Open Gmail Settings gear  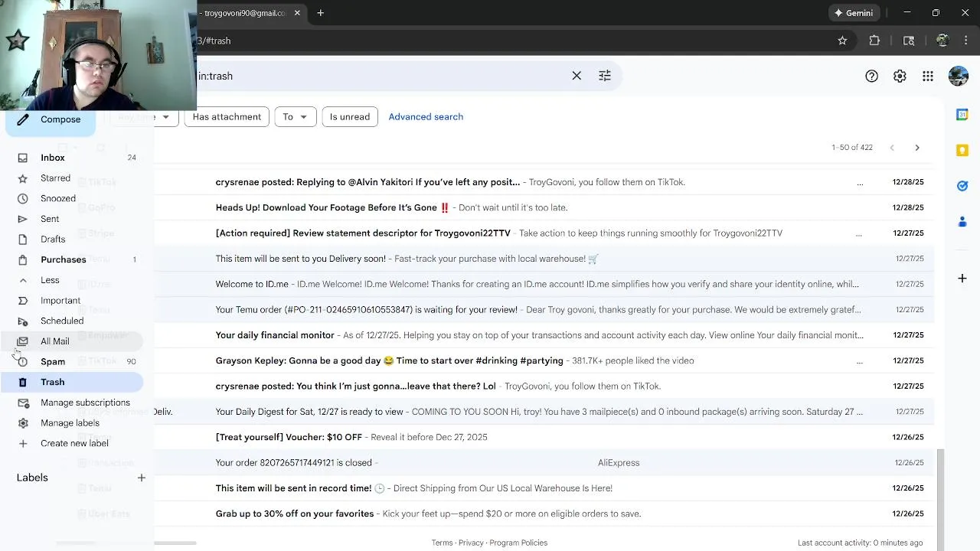click(x=900, y=76)
